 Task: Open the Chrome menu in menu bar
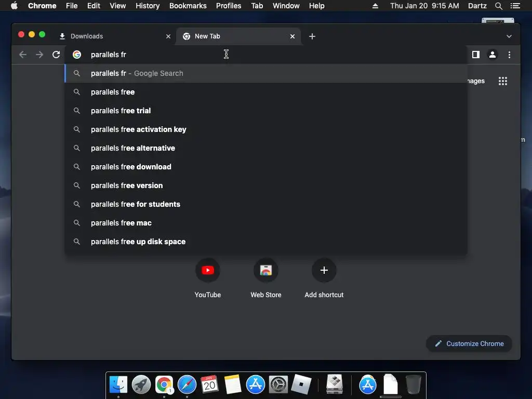tap(42, 6)
